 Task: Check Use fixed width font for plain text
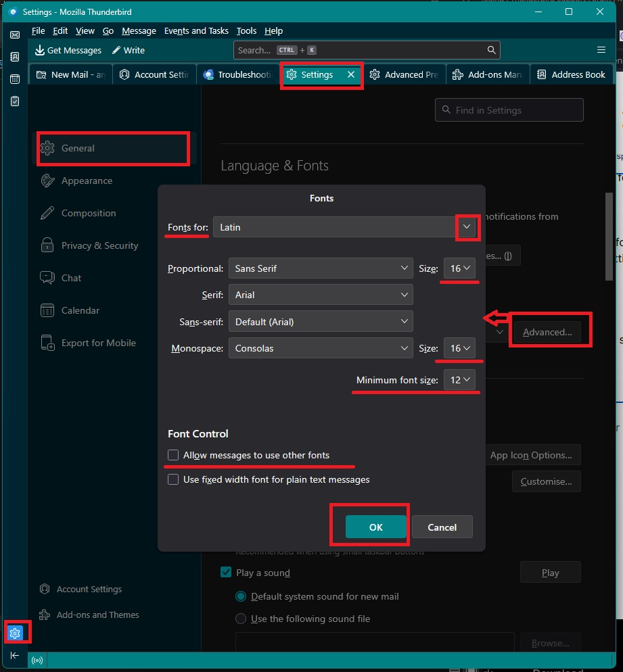pyautogui.click(x=173, y=479)
